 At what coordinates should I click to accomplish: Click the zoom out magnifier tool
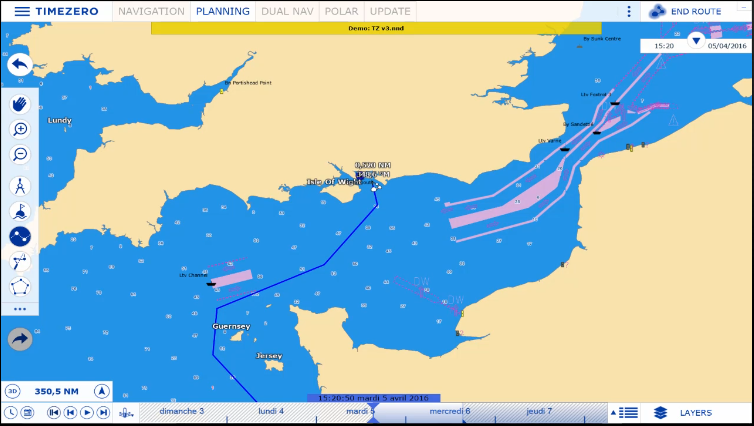[x=20, y=154]
